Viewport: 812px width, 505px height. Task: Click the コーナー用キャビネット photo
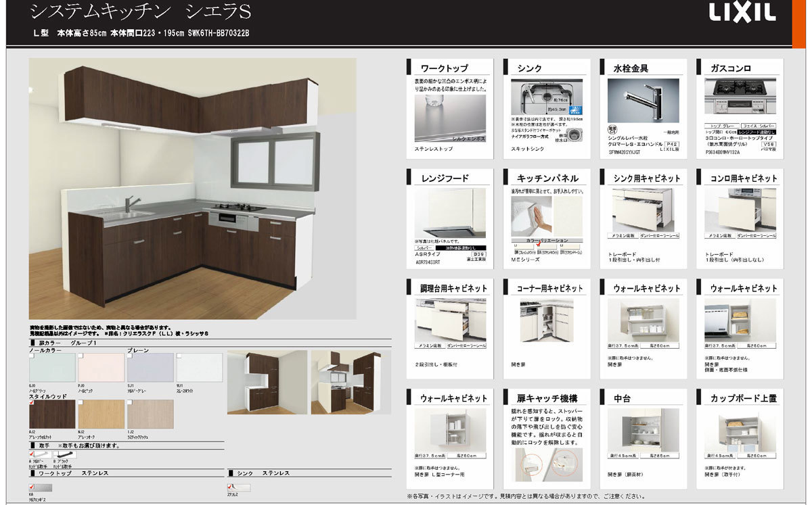547,320
